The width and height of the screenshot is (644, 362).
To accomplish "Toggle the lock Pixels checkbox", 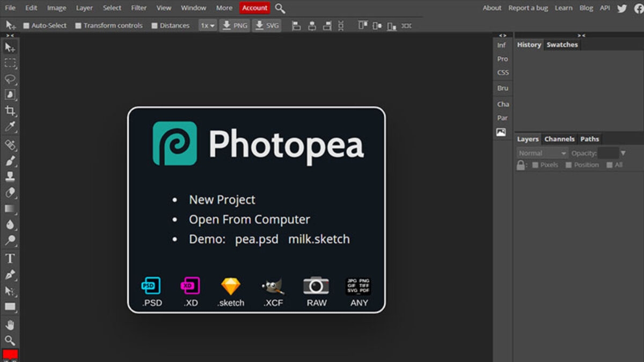I will (x=535, y=165).
